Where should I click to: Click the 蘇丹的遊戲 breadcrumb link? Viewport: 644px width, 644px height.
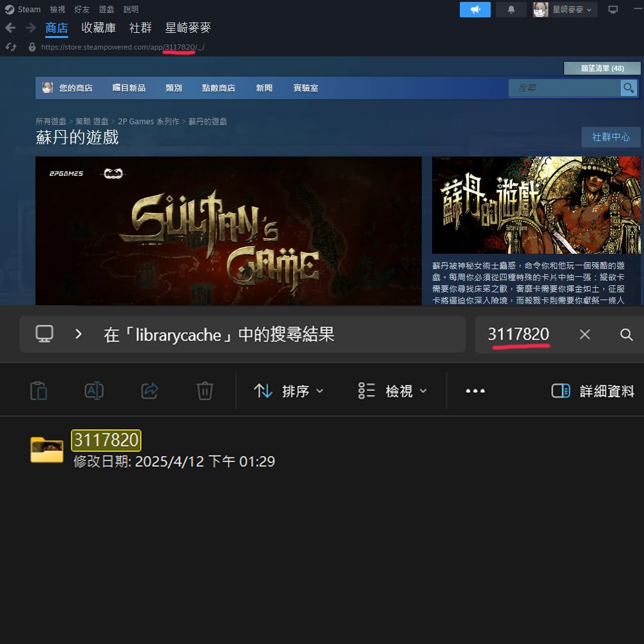(208, 122)
